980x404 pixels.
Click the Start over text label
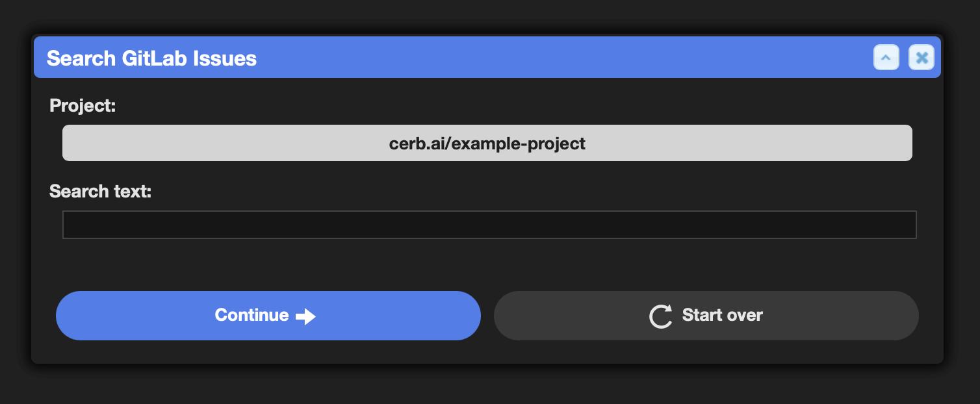click(x=723, y=315)
